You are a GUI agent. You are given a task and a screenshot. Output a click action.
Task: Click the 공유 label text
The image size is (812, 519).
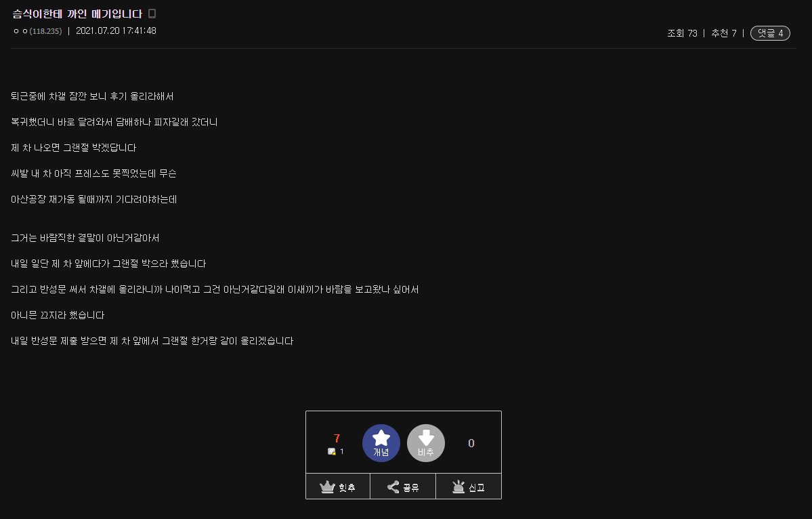pos(410,487)
